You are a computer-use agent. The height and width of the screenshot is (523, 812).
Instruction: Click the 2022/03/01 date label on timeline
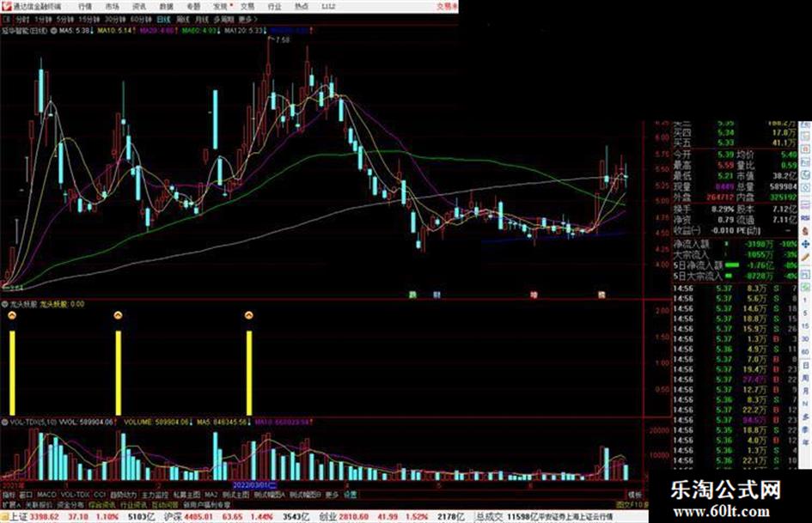(x=255, y=485)
